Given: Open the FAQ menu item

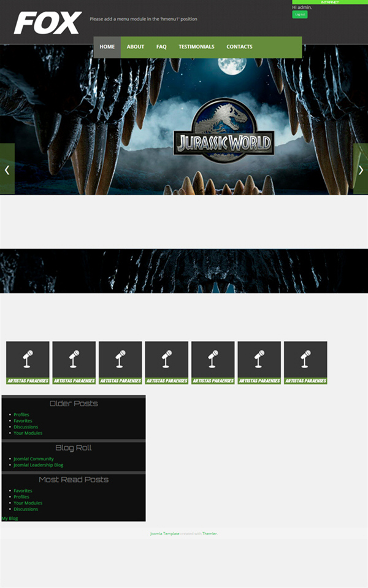Looking at the screenshot, I should pos(161,47).
